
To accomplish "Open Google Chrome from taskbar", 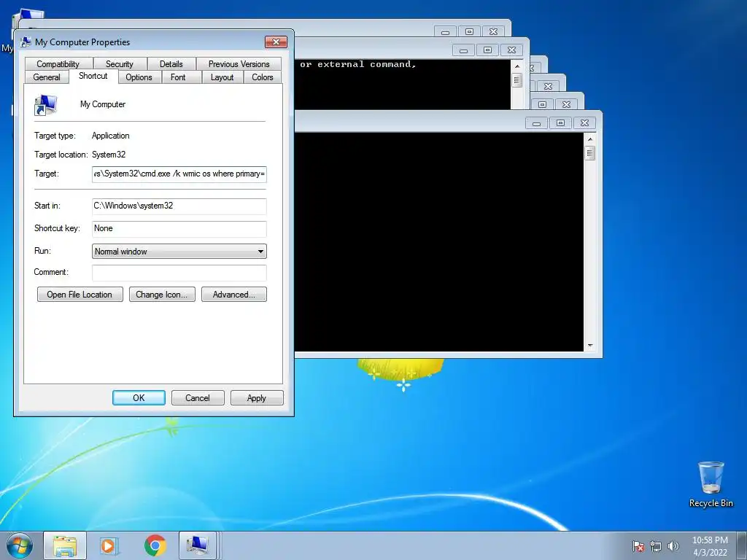I will tap(155, 545).
